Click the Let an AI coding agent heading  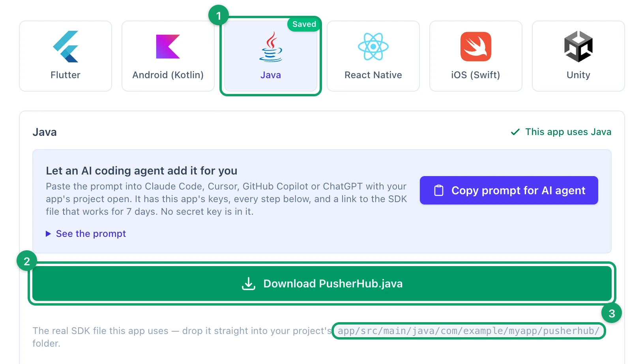[142, 171]
